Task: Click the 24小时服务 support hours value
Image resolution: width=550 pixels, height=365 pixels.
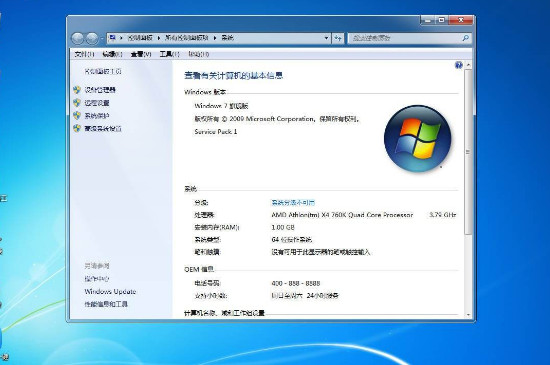Action: point(305,296)
